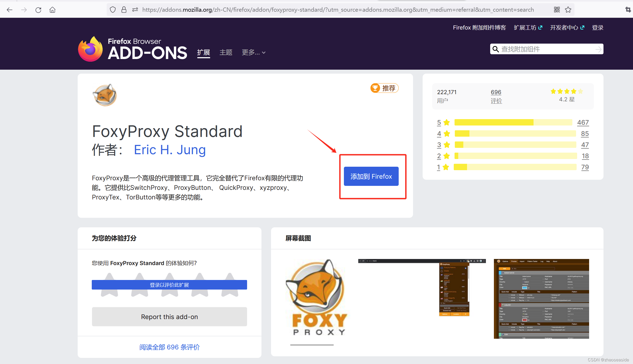
Task: Open the 扩展工坊 external link
Action: pos(528,28)
